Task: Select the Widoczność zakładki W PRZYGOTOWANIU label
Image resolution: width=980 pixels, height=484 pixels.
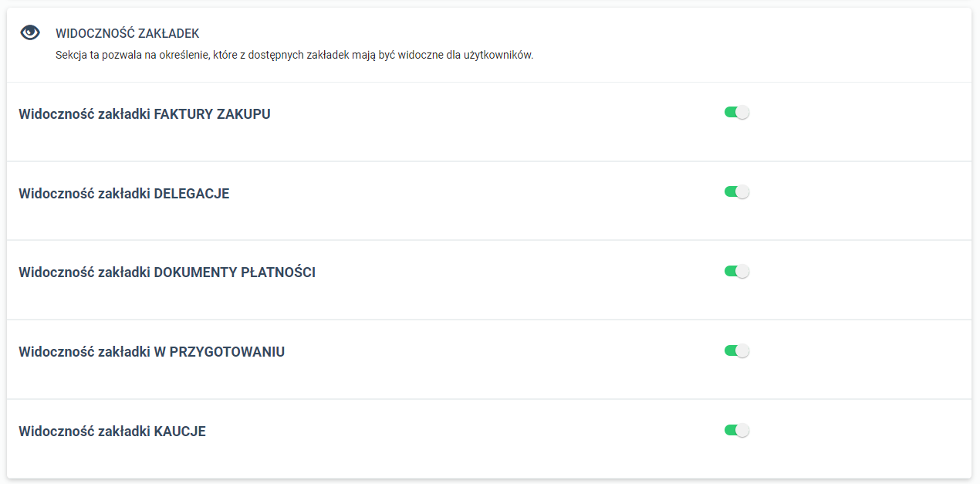Action: (x=152, y=352)
